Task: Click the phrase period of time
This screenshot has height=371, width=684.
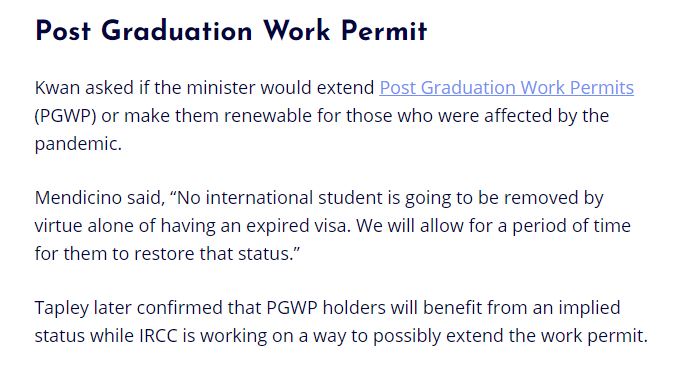Action: (x=571, y=226)
